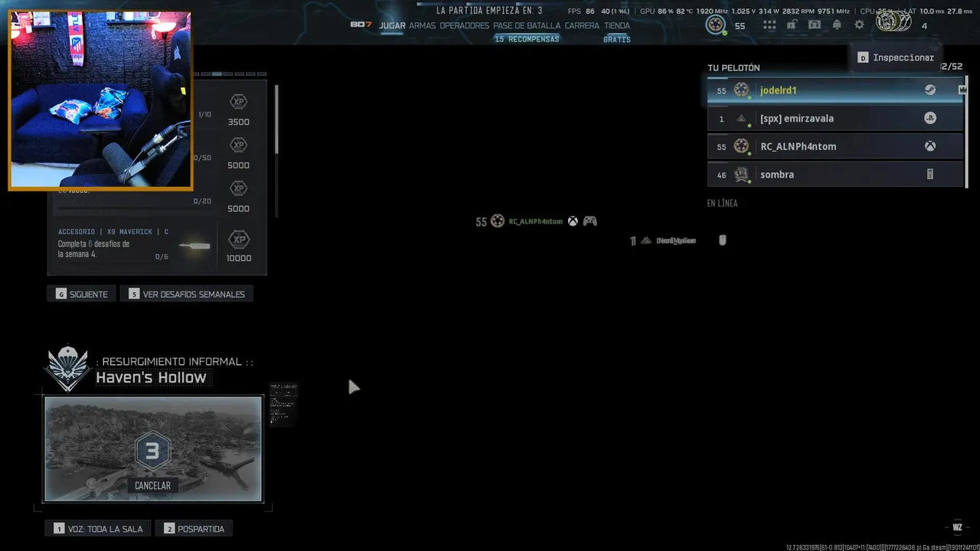
Task: Open the grid menu icon
Action: click(x=769, y=25)
